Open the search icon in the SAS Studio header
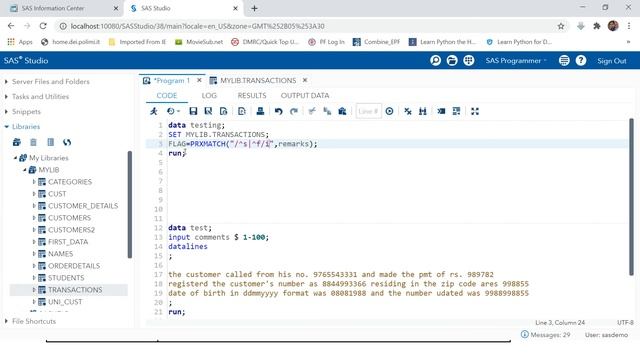 tap(435, 60)
